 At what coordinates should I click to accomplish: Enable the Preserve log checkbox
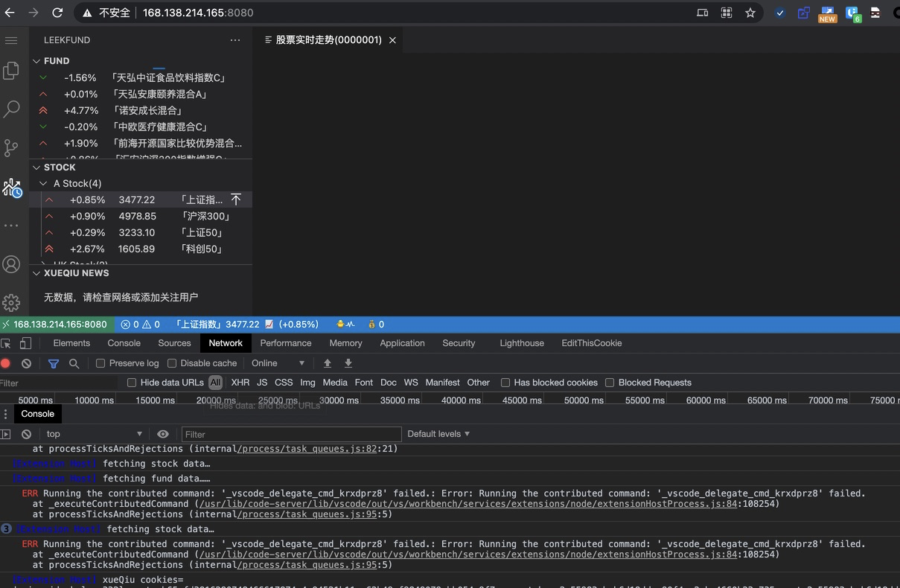(x=100, y=363)
